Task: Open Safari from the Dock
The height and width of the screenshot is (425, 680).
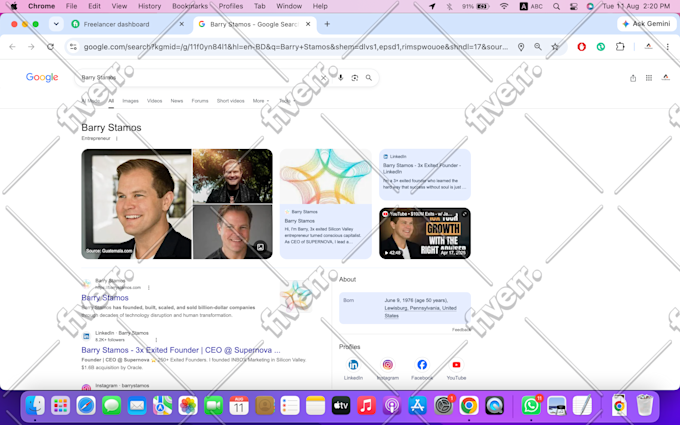Action: click(x=86, y=406)
